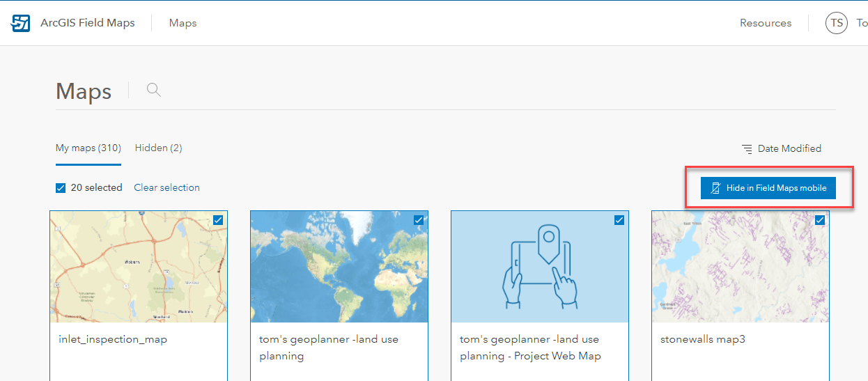Deselect the stonewalls map3 card checkbox
Image resolution: width=868 pixels, height=381 pixels.
point(820,220)
